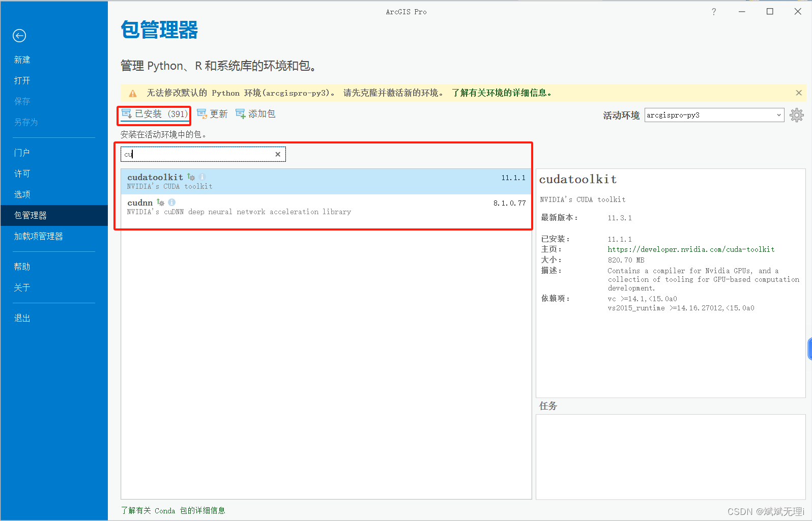Dismiss the yellow warning banner
812x521 pixels.
pyautogui.click(x=799, y=93)
